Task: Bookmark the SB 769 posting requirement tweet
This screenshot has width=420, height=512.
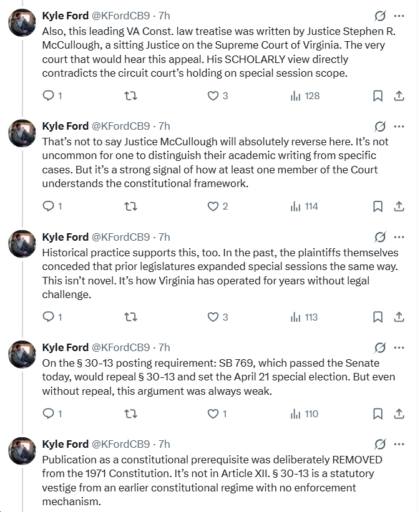Action: (378, 413)
